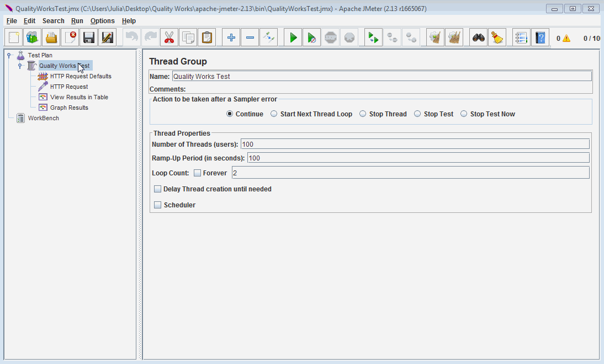Choose the Stop Test Now option

click(464, 114)
